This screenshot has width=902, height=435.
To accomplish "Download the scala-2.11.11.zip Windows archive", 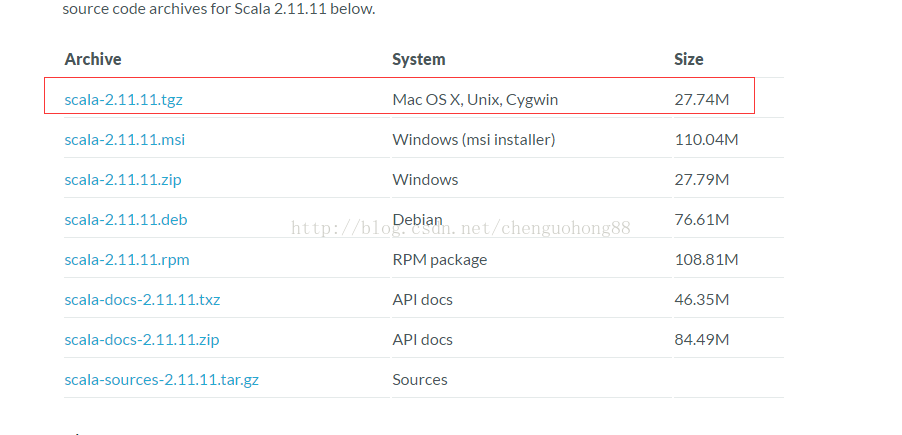I will tap(123, 180).
